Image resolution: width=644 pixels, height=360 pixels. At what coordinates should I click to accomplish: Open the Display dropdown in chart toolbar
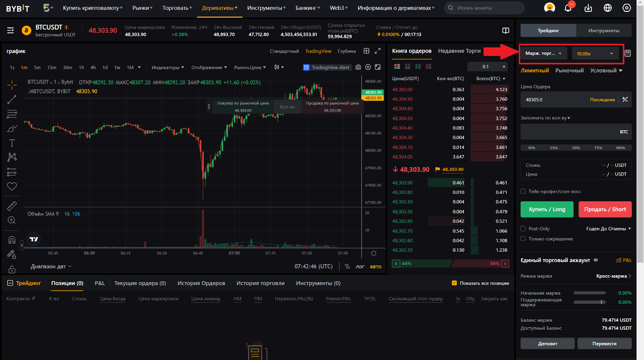209,68
